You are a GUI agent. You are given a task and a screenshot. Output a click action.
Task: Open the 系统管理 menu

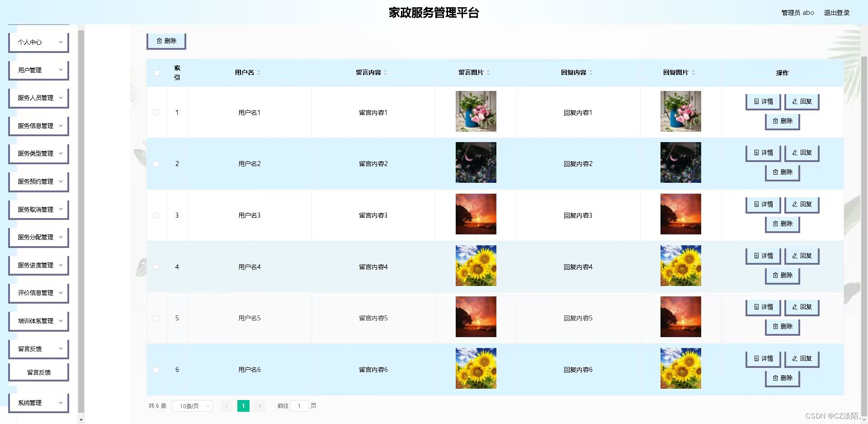(x=38, y=403)
